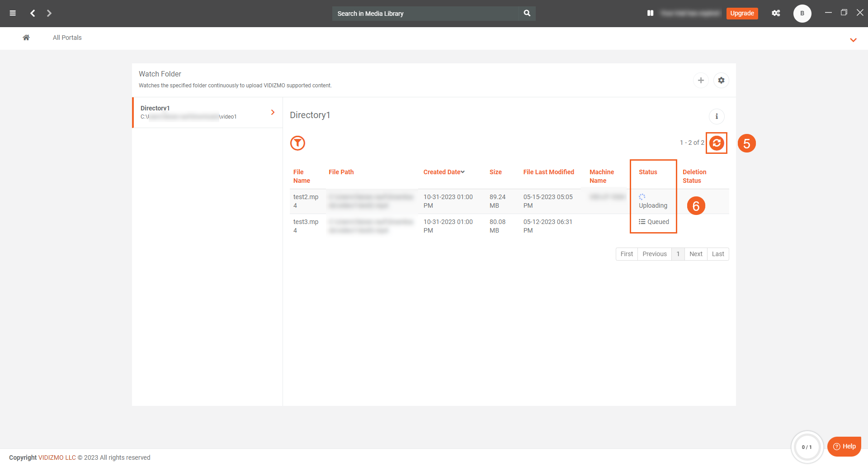Jump to Last page
Viewport: 868px width, 467px height.
tap(718, 254)
